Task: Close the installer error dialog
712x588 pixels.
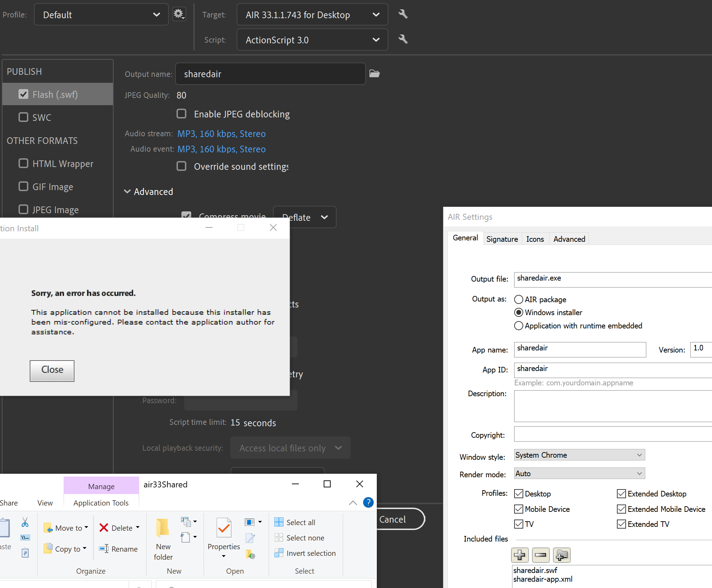Action: (x=52, y=370)
